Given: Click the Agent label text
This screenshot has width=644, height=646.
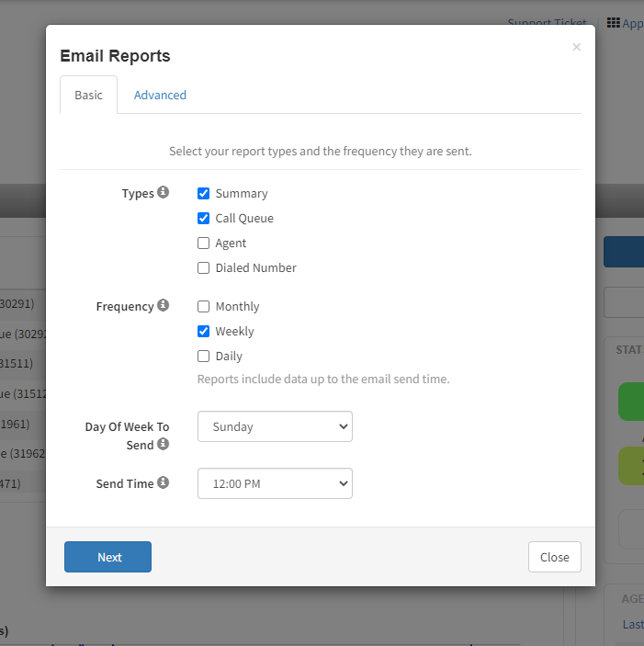Looking at the screenshot, I should (x=231, y=244).
